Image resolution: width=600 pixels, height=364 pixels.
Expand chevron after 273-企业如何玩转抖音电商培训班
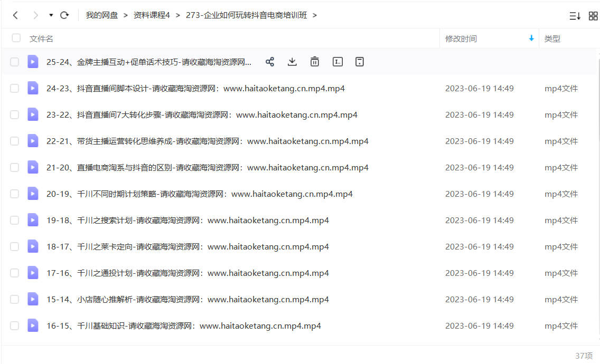tap(315, 15)
